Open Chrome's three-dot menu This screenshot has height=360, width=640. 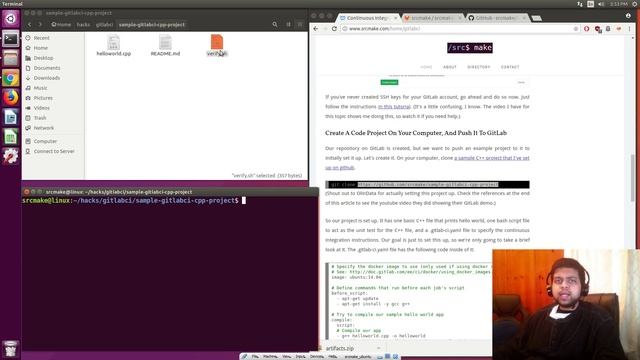click(629, 29)
